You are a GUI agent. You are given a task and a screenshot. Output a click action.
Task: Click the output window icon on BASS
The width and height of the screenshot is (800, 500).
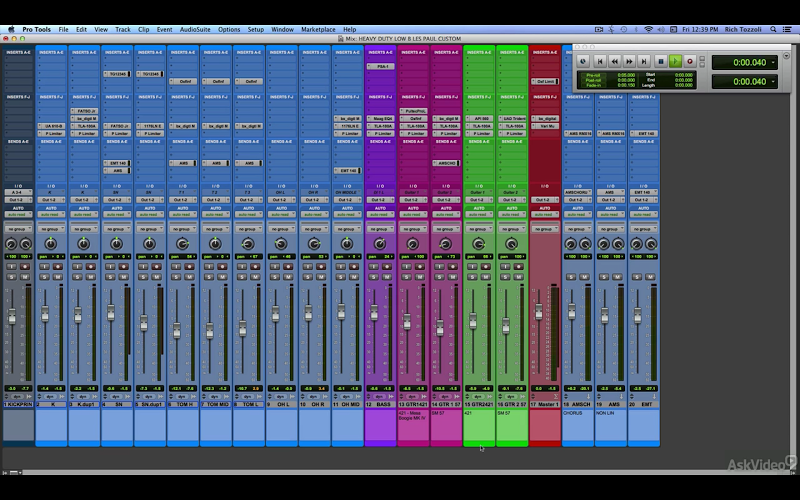[391, 396]
